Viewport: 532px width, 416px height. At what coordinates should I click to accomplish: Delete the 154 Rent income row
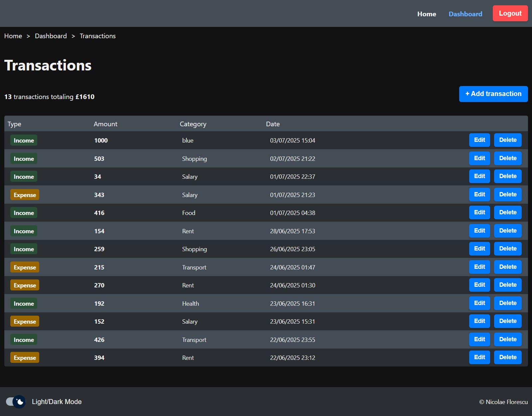coord(507,231)
